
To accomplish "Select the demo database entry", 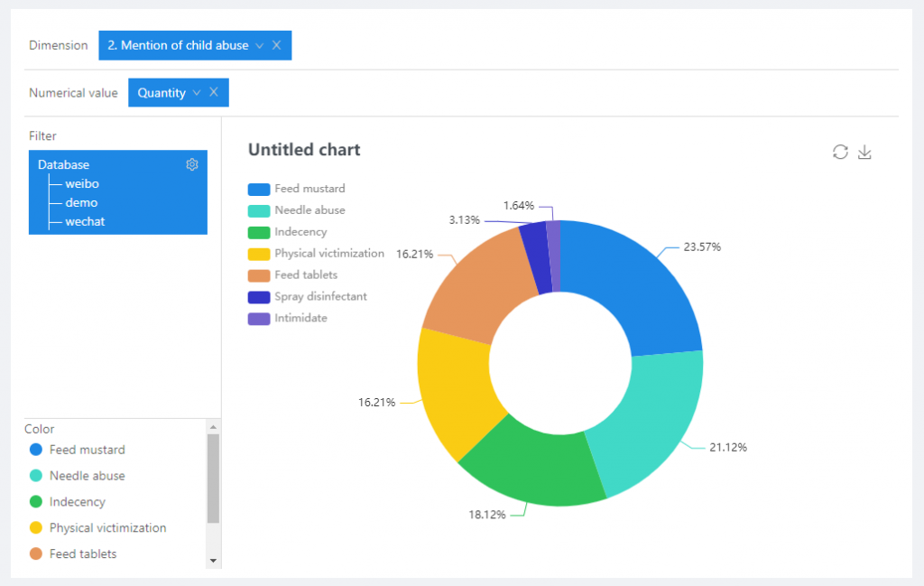I will (81, 202).
